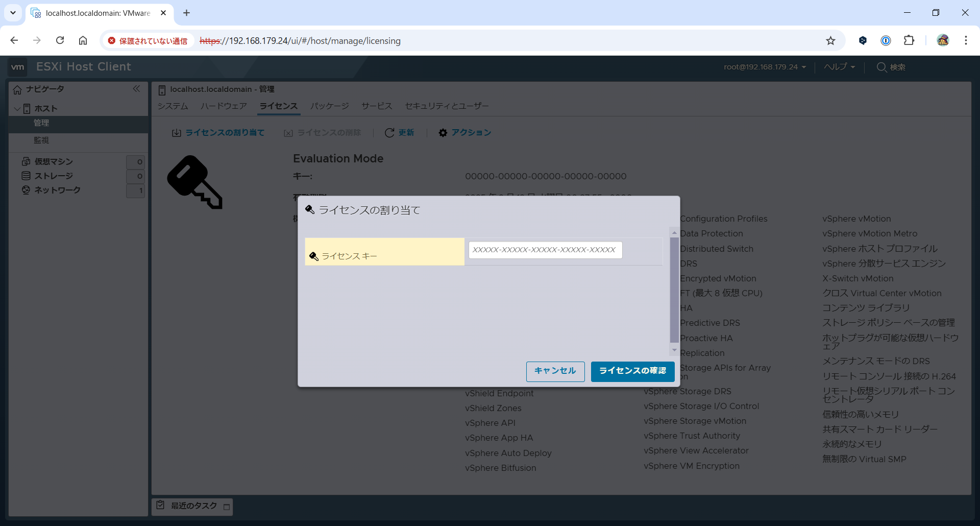Go back in browser history

(14, 40)
